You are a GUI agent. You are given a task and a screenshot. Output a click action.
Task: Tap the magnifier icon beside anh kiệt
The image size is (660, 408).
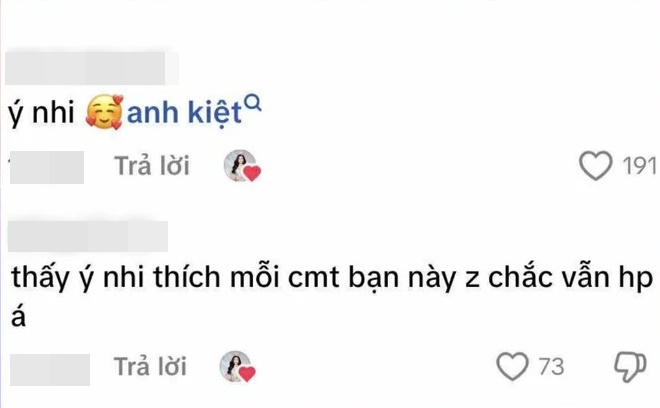(x=253, y=103)
